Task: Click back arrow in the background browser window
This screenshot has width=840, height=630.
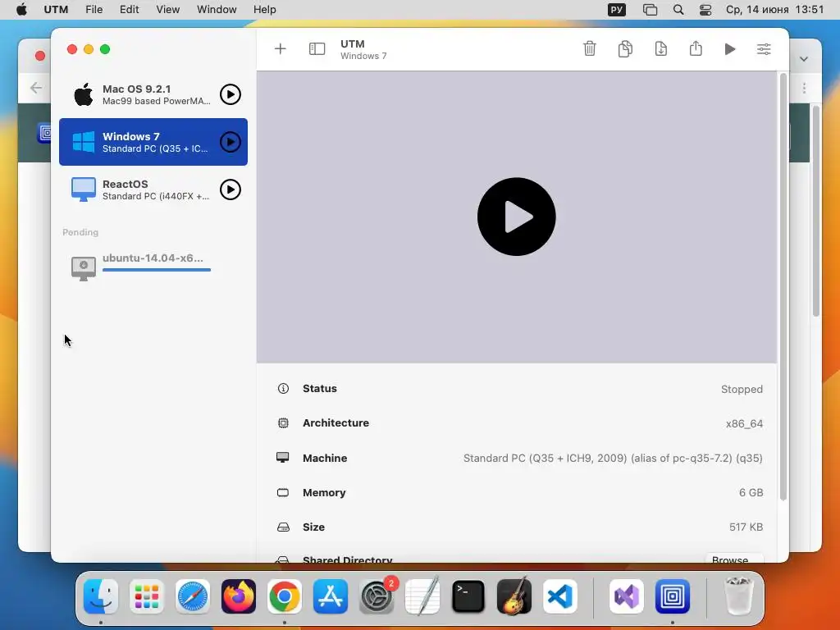Action: point(36,88)
